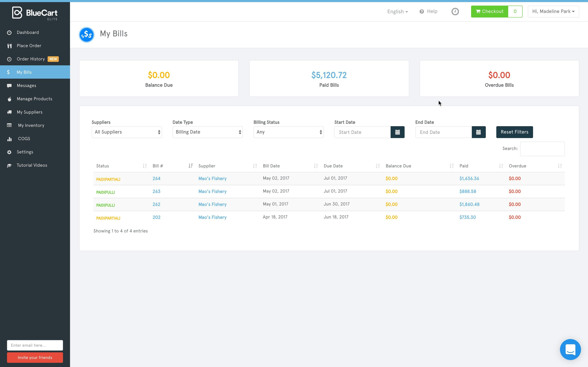The height and width of the screenshot is (367, 588).
Task: Open bill 264 from Mao's Fishery
Action: pyautogui.click(x=156, y=178)
